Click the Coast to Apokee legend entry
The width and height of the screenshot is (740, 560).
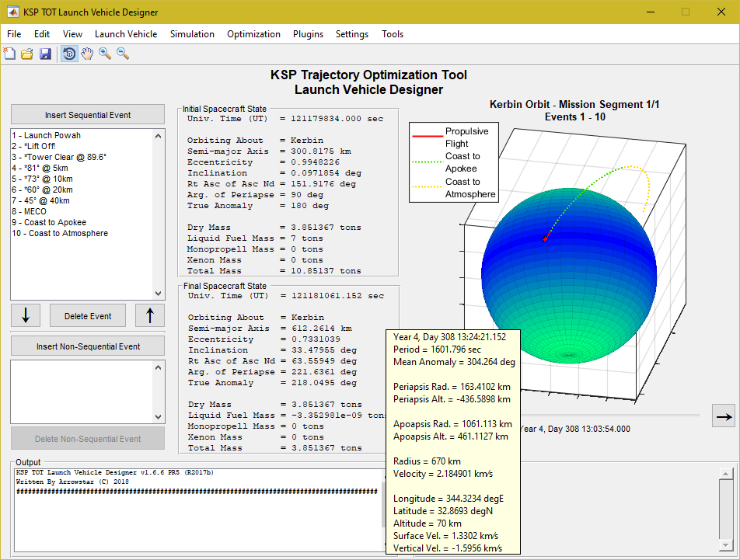tap(454, 162)
